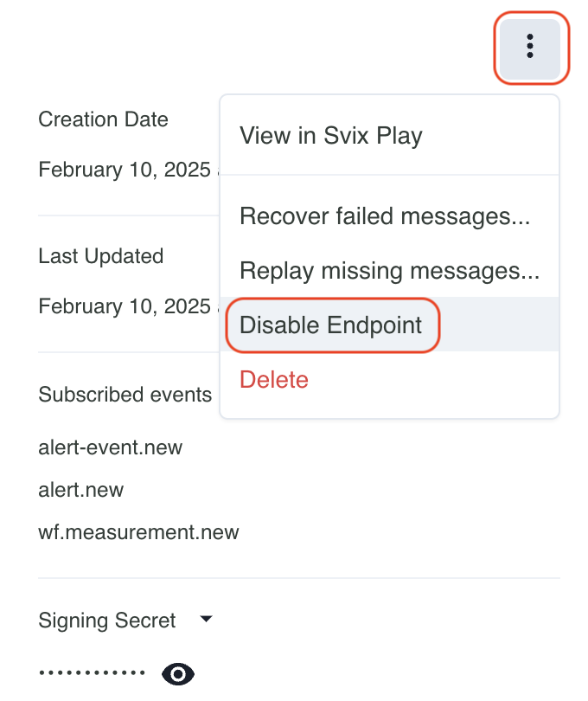Expand the Signing Secret dropdown arrow
The image size is (588, 701).
pyautogui.click(x=206, y=619)
